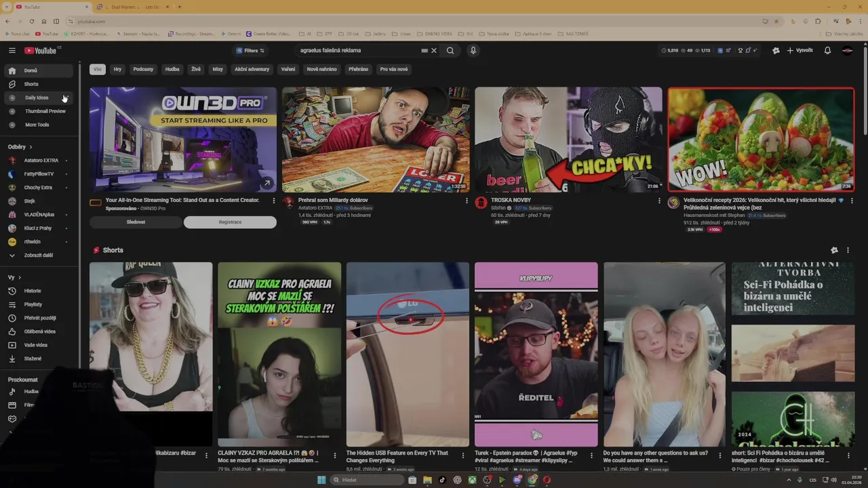Open options menu for the OWN3D ad
Screen dimensions: 868x488
(x=274, y=201)
